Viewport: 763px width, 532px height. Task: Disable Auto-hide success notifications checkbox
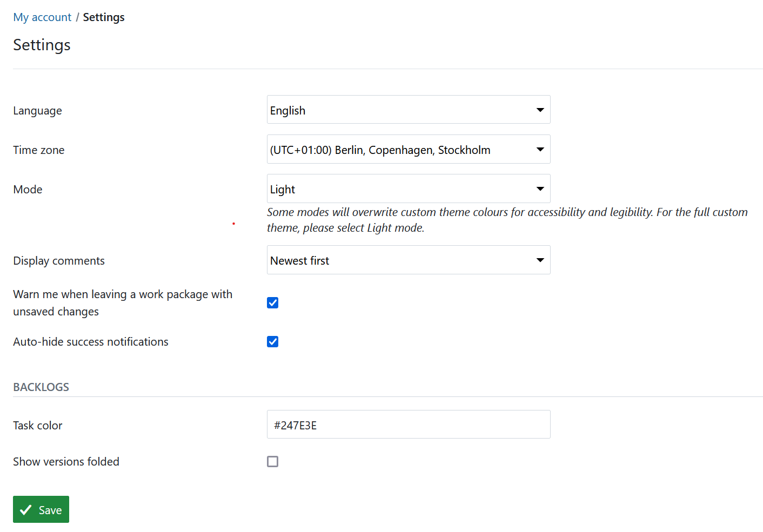pyautogui.click(x=272, y=341)
